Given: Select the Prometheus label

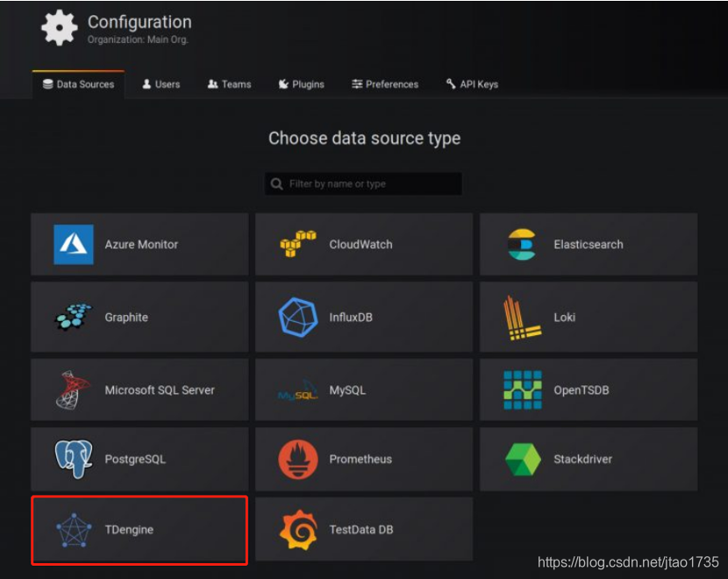Looking at the screenshot, I should pyautogui.click(x=360, y=459).
